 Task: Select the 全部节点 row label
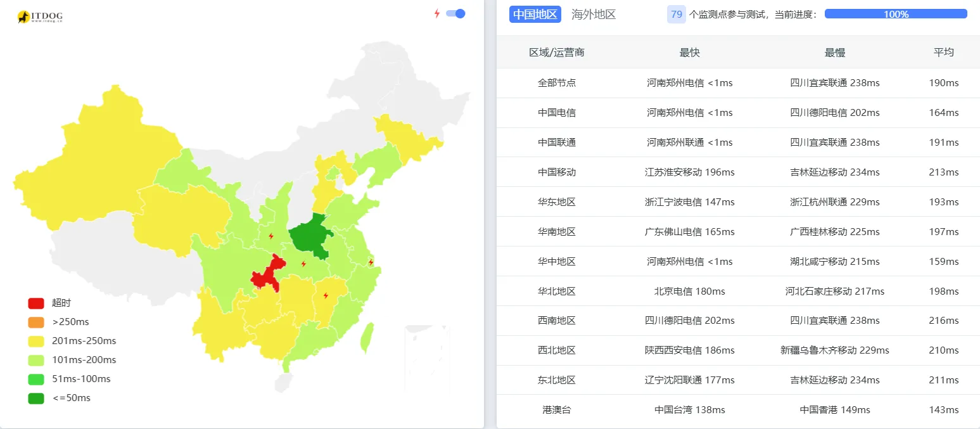pos(557,83)
